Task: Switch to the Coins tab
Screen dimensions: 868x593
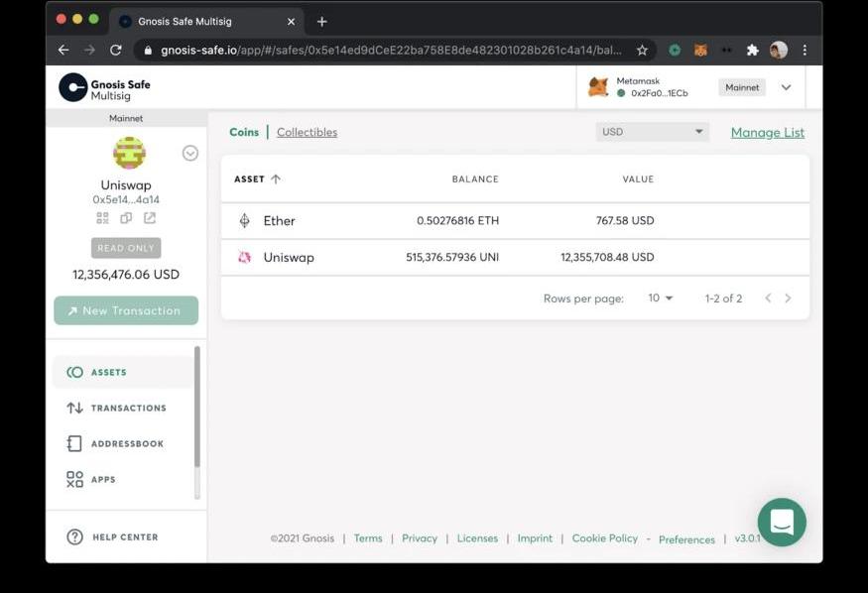Action: 244,132
